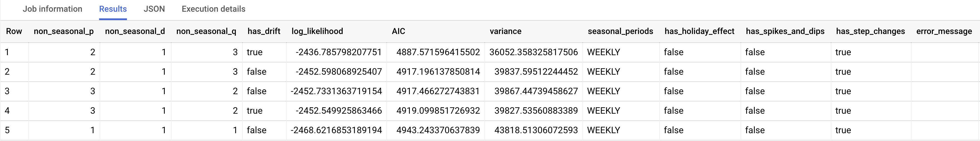Open the JSON tab
The image size is (980, 141).
coord(154,9)
